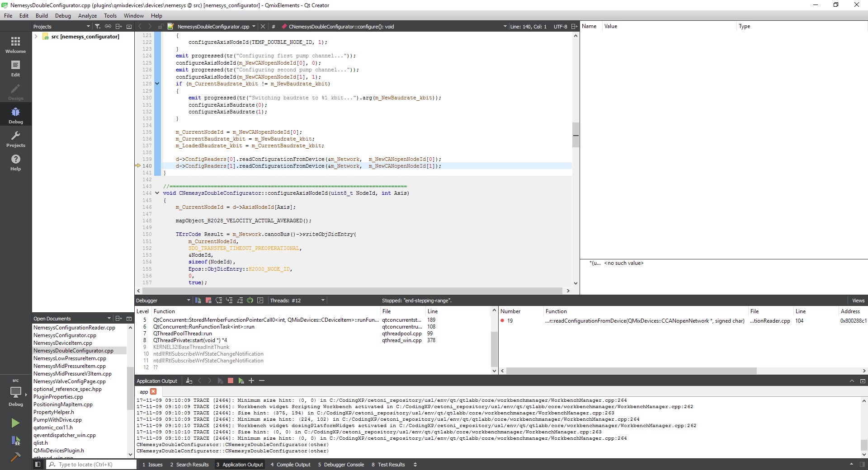
Task: Close the NemesysDoubleConfigurator.cpp document
Action: (263, 27)
